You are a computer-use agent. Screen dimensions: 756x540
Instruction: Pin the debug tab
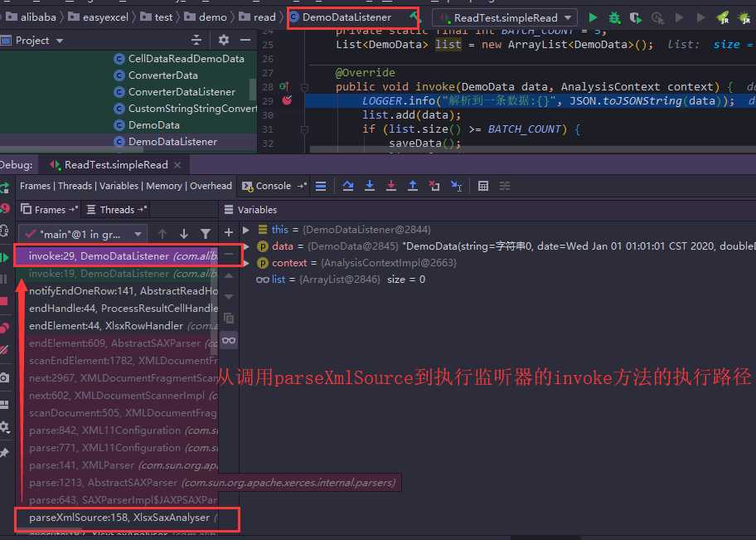click(x=4, y=453)
